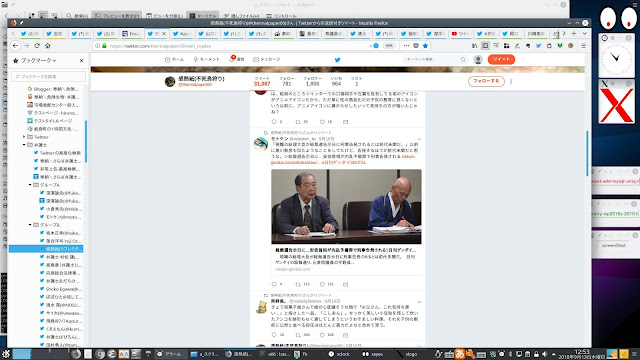Viewport: 640px width, 360px height.
Task: Go back with the browser back arrow
Action: 16,46
